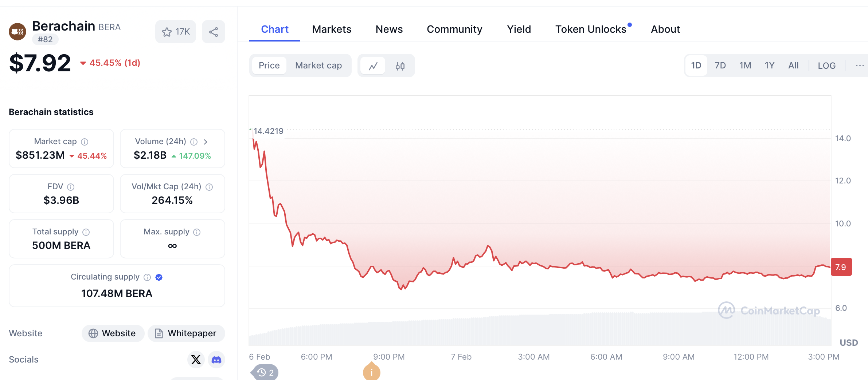Toggle LOG scale on chart
This screenshot has height=380, width=868.
(826, 66)
